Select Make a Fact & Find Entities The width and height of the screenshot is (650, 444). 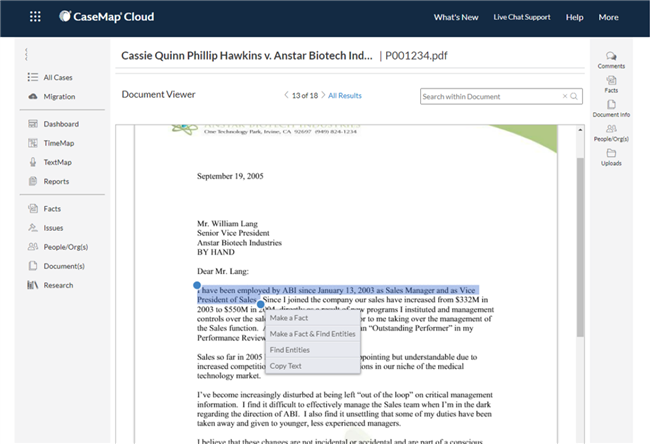[x=313, y=334]
